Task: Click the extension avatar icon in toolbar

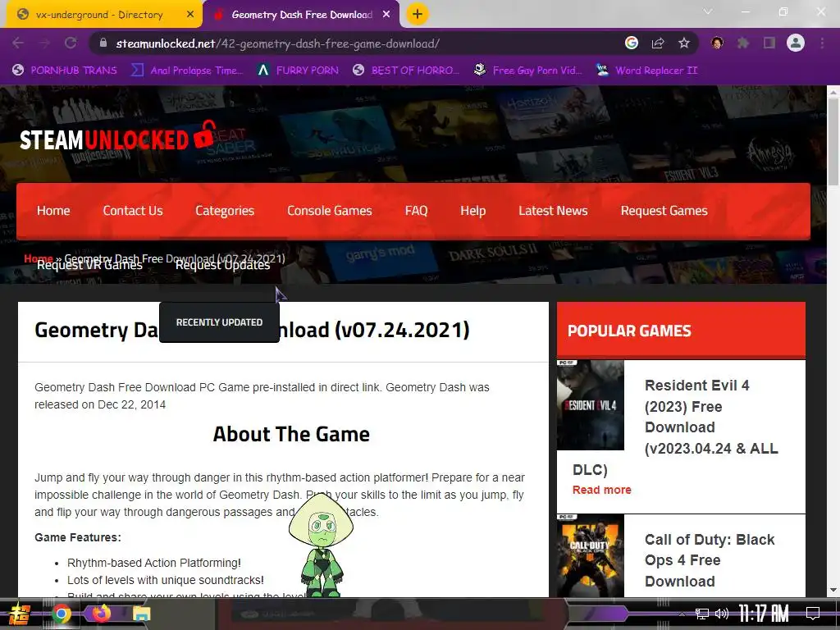Action: [x=717, y=43]
